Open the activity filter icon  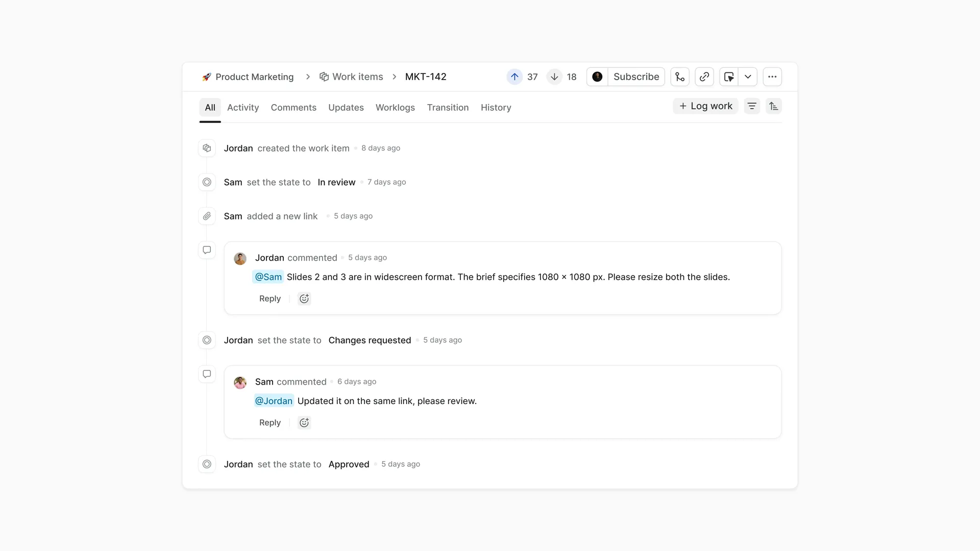752,106
